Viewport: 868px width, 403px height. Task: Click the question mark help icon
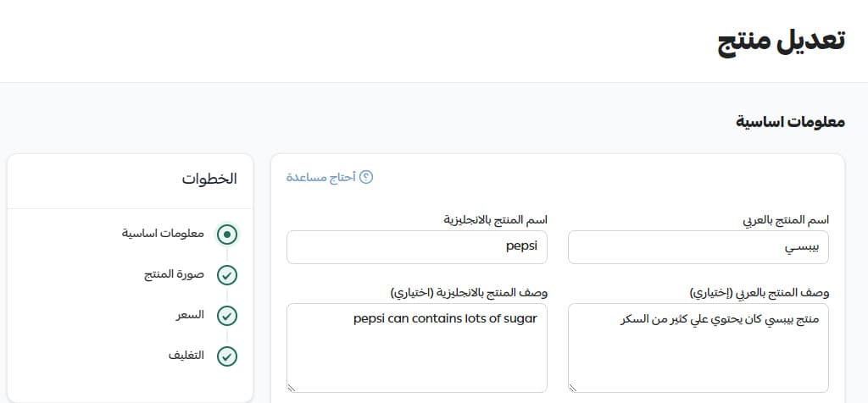[x=366, y=177]
